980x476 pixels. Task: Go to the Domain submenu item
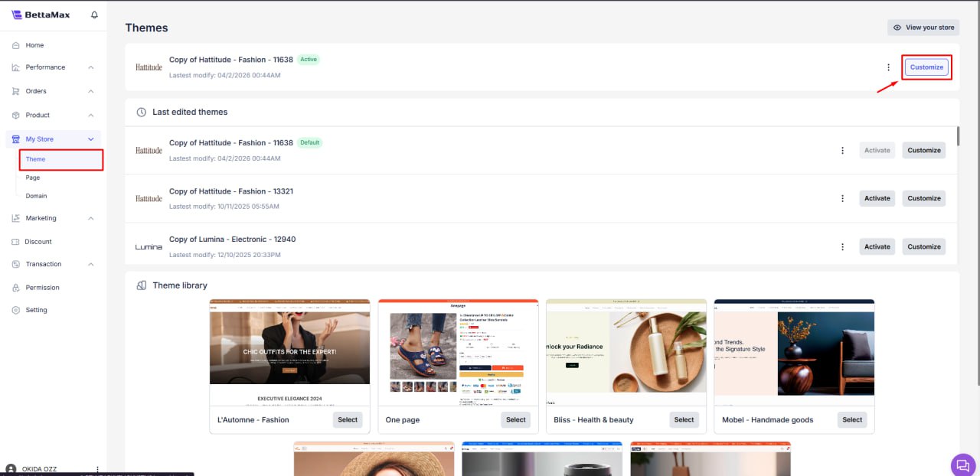(36, 196)
